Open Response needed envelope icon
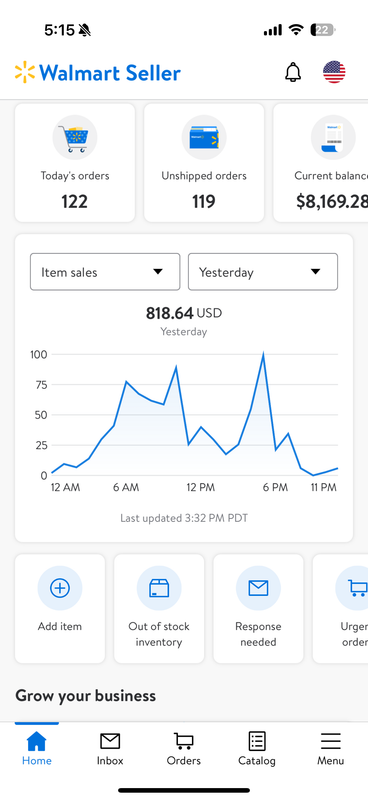This screenshot has height=800, width=368. [x=258, y=588]
